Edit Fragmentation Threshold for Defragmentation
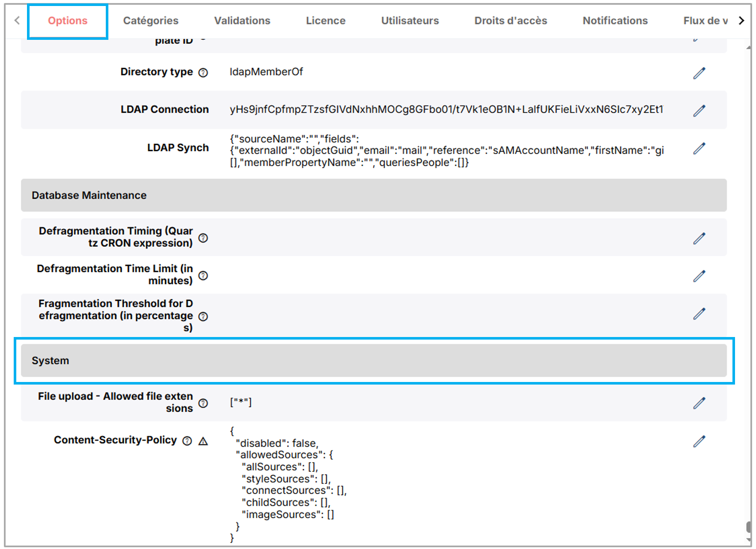 699,314
